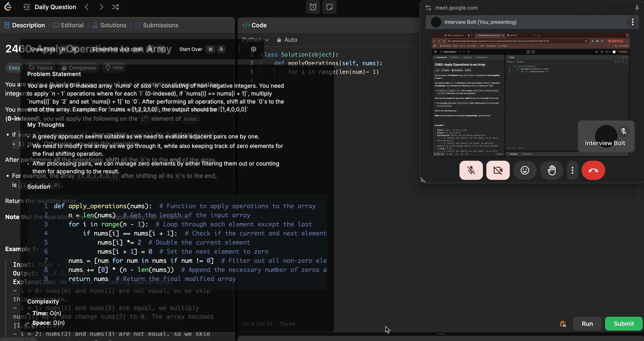
Task: Toggle notes panel icon on LeetCode
Action: pyautogui.click(x=330, y=7)
